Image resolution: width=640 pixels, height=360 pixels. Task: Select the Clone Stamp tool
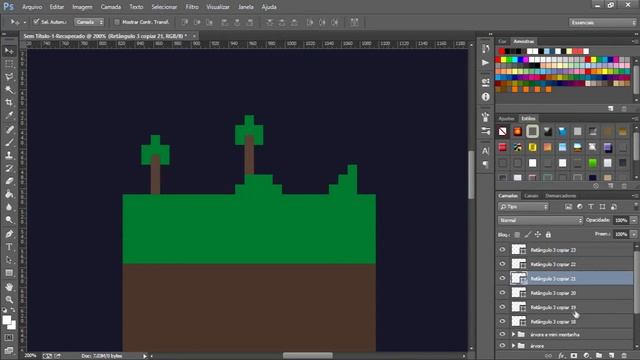pos(9,155)
